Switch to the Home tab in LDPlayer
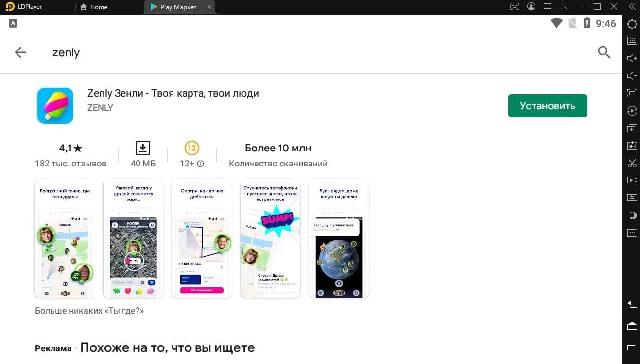The image size is (640, 364). coord(93,7)
